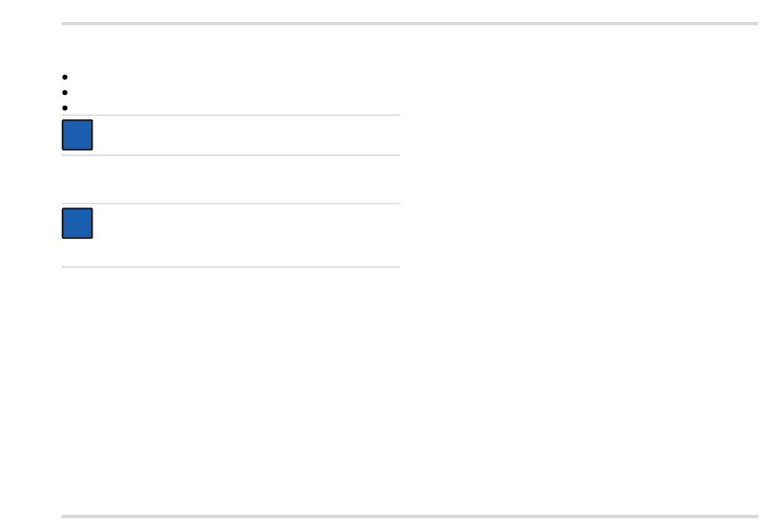Click the lower blue square icon

pos(77,223)
